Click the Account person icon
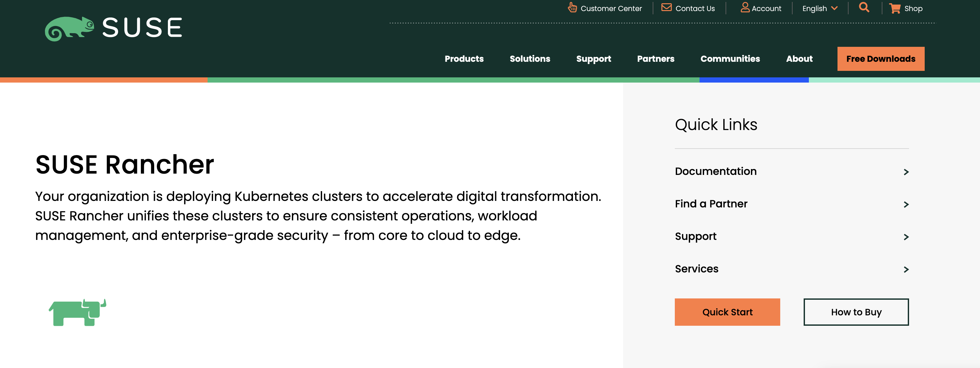Viewport: 980px width, 368px height. tap(744, 7)
